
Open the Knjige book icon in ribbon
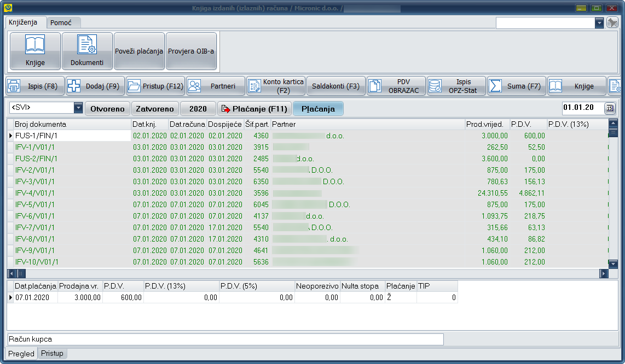tap(35, 51)
